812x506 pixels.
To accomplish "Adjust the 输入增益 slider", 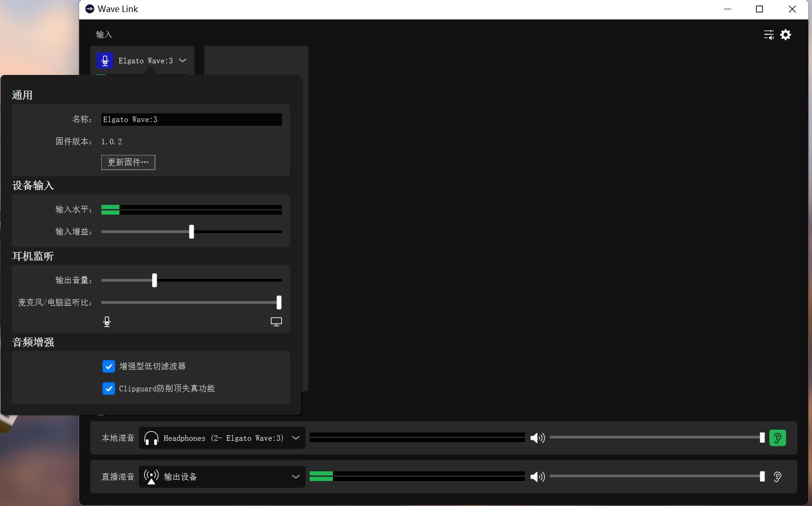I will [x=192, y=232].
